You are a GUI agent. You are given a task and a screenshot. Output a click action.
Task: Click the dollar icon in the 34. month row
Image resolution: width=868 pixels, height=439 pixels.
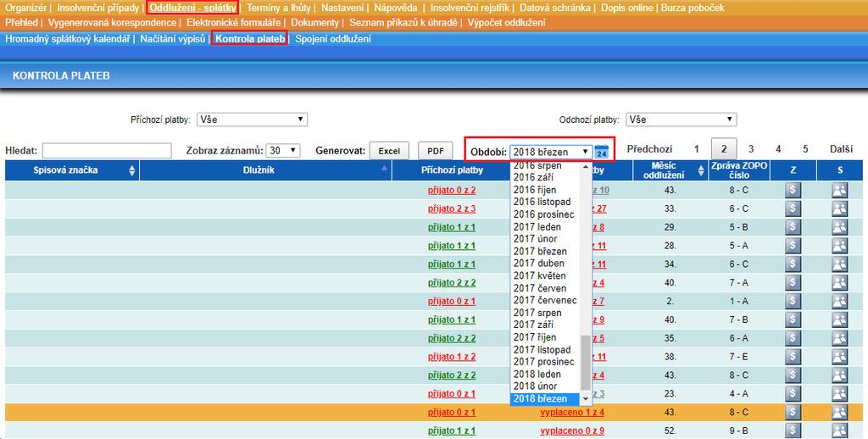click(x=793, y=264)
